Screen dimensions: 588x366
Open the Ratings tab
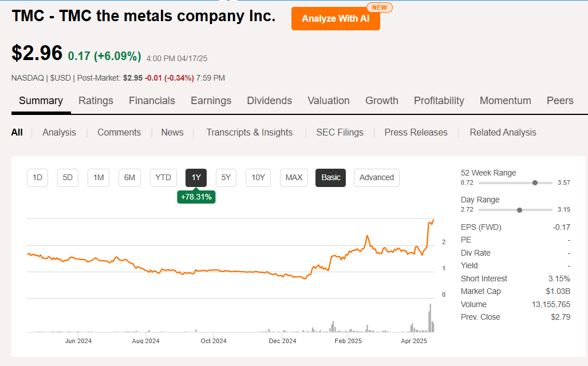[96, 101]
